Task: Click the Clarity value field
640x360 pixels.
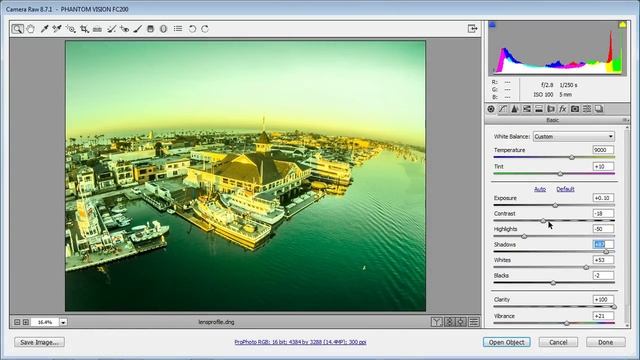Action: [x=603, y=300]
